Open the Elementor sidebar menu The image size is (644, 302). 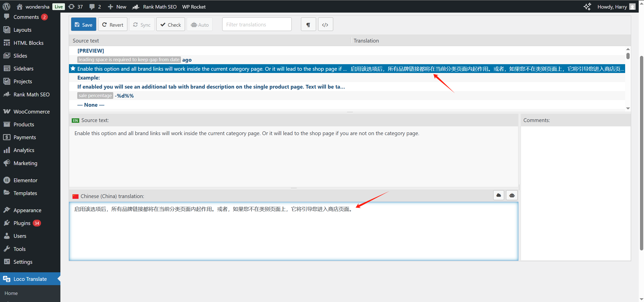pyautogui.click(x=25, y=180)
